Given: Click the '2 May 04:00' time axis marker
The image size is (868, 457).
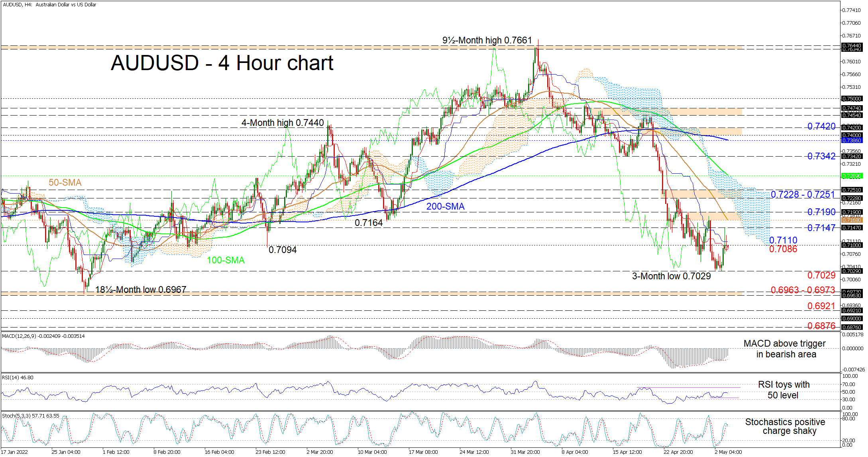Looking at the screenshot, I should tap(728, 452).
